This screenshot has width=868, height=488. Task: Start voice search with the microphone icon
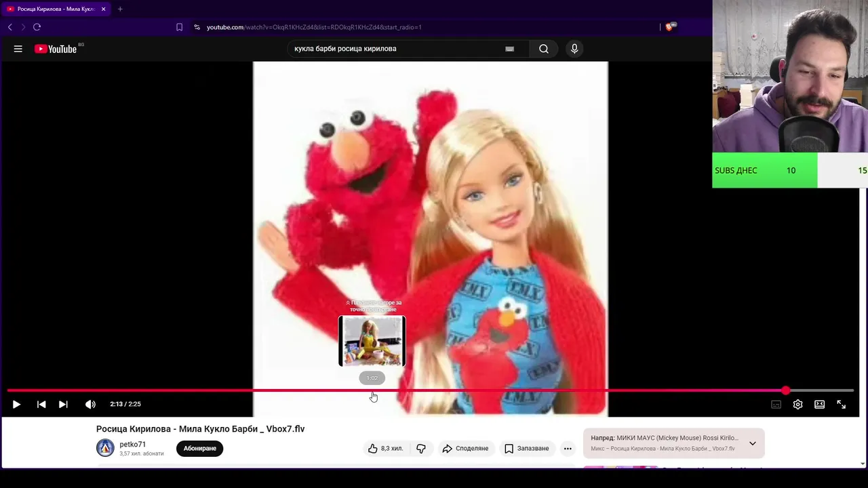tap(574, 49)
